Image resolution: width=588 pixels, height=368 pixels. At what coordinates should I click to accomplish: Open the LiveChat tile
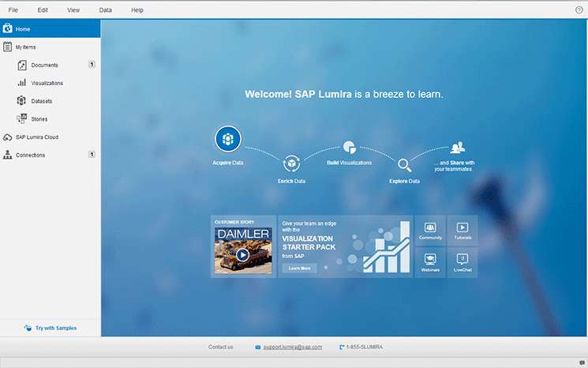[463, 262]
